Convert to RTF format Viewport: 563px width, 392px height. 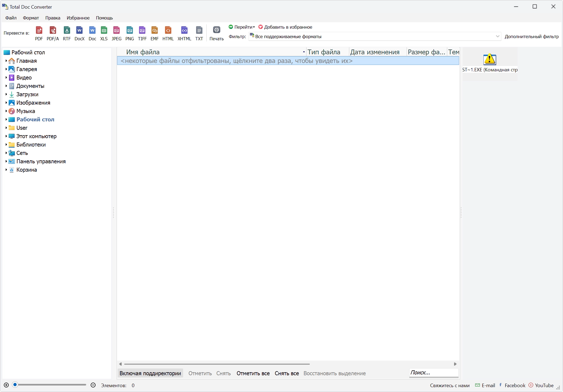pyautogui.click(x=67, y=33)
